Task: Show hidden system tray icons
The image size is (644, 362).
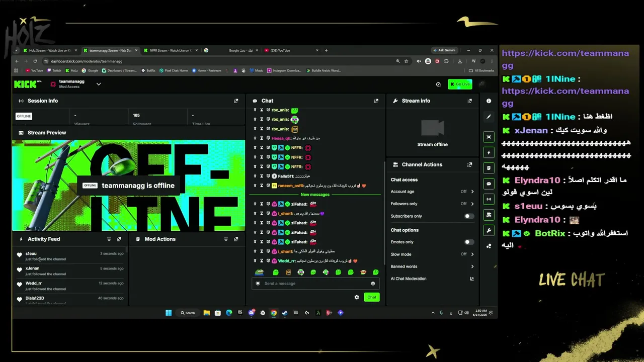Action: [x=433, y=313]
